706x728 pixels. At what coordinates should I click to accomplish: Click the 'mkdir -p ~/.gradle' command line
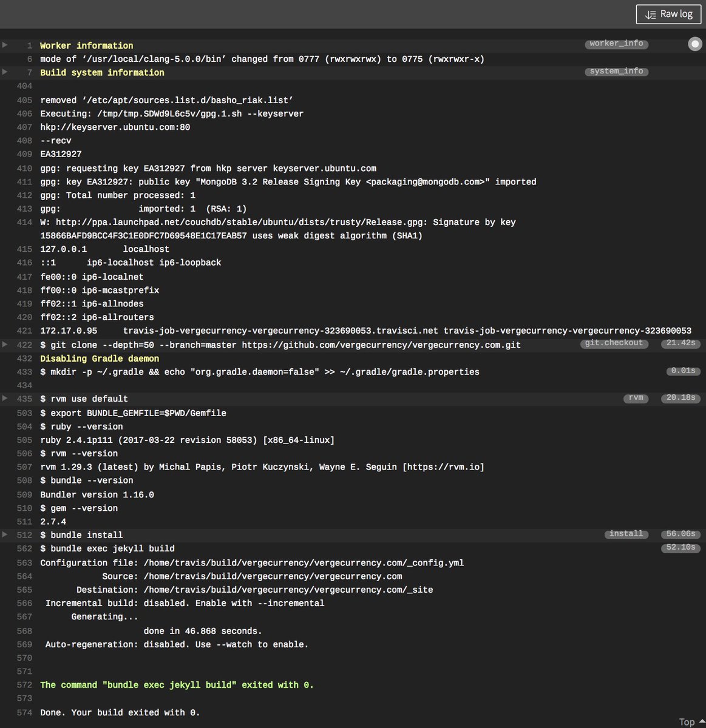[x=260, y=372]
